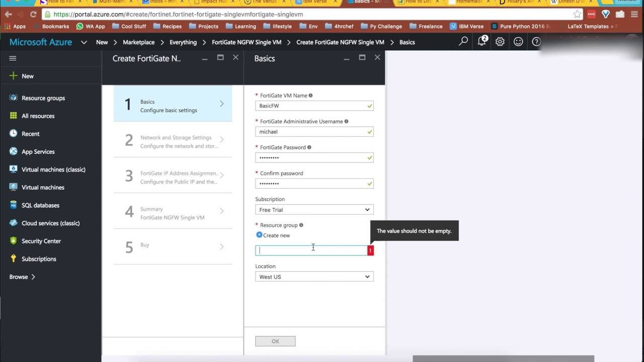This screenshot has height=362, width=644.
Task: Click the green plus New icon
Action: click(13, 76)
